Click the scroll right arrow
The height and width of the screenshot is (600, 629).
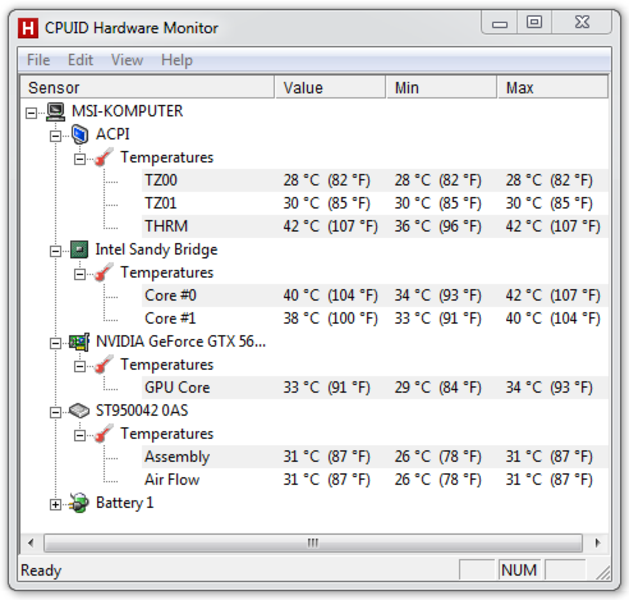pos(598,543)
